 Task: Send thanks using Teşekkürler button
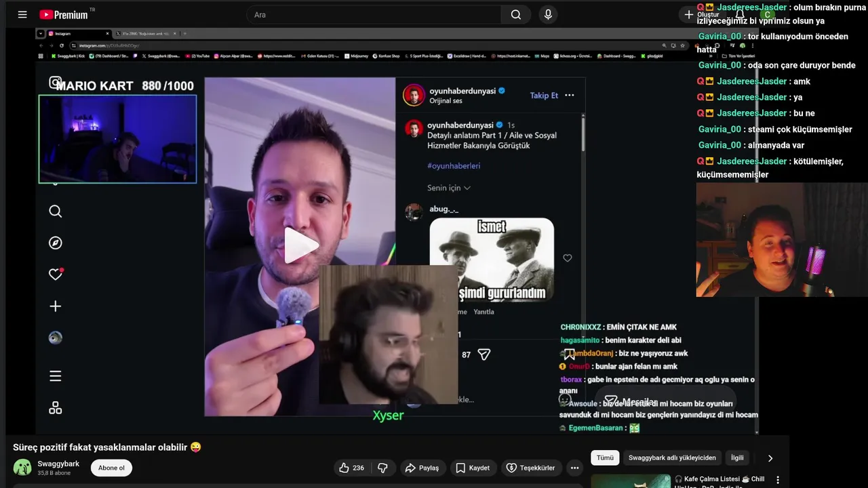point(530,468)
